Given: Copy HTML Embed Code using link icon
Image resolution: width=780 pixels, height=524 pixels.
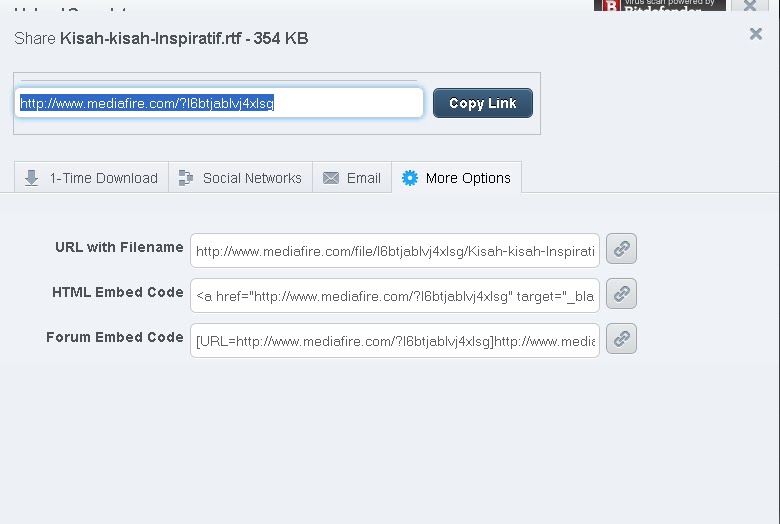Looking at the screenshot, I should point(621,294).
